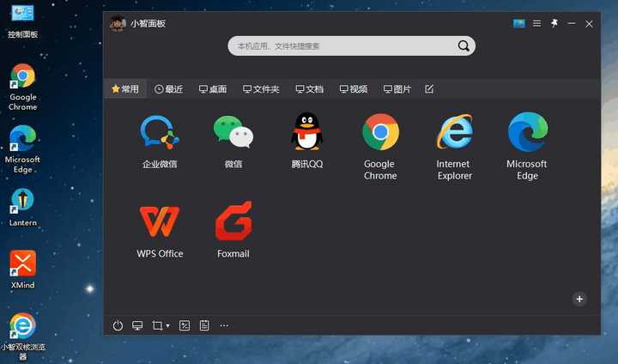Viewport: 618px width, 364px height.
Task: Minimize the 小智面板 window
Action: point(572,24)
